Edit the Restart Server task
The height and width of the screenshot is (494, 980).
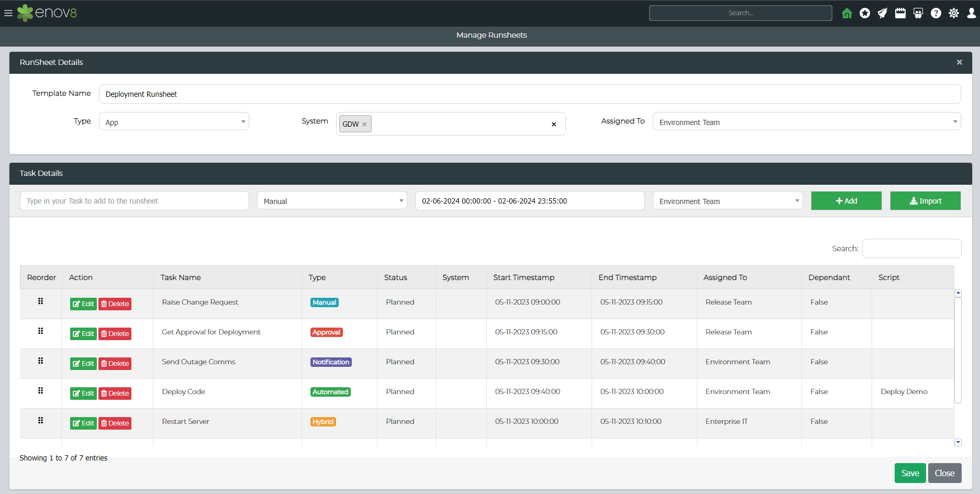pyautogui.click(x=83, y=423)
